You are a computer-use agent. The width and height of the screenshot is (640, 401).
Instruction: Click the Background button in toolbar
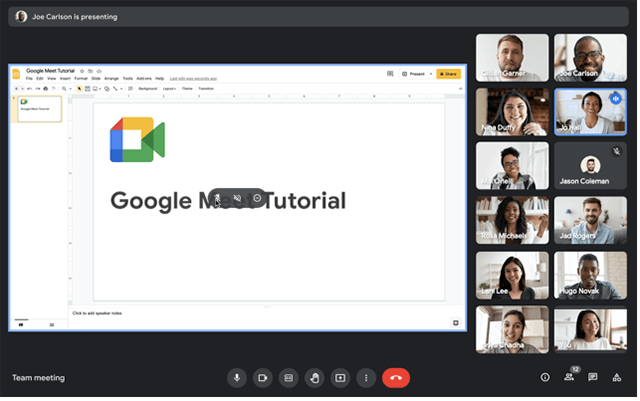pyautogui.click(x=148, y=89)
